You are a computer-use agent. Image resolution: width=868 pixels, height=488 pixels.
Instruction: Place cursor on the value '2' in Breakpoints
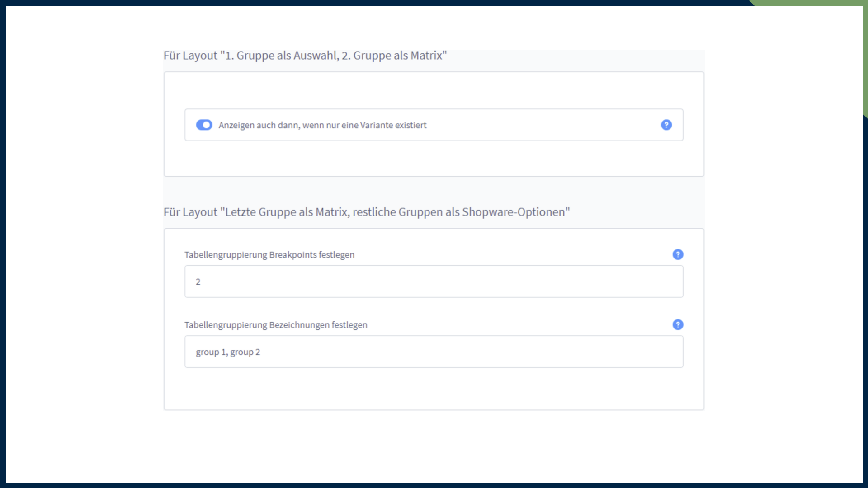(x=198, y=282)
